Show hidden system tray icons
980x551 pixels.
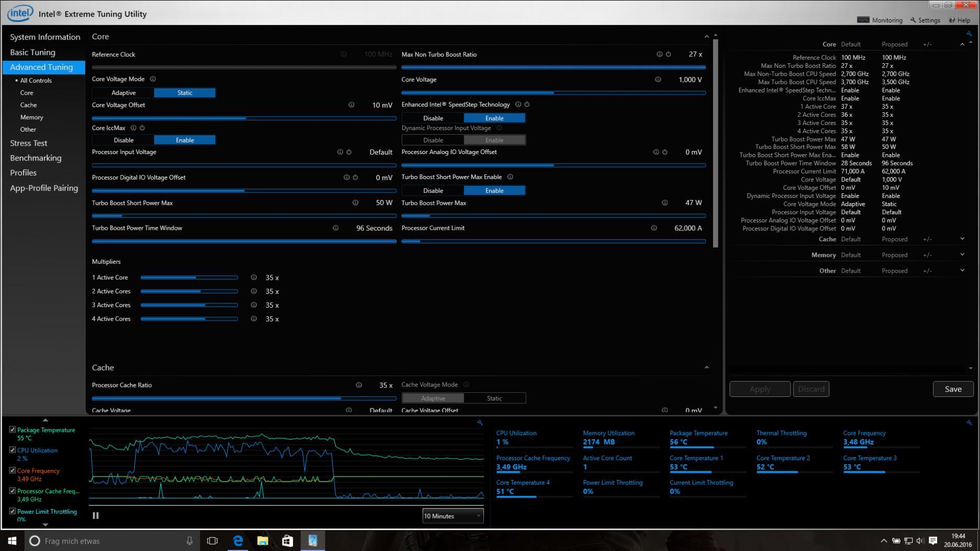click(x=884, y=541)
